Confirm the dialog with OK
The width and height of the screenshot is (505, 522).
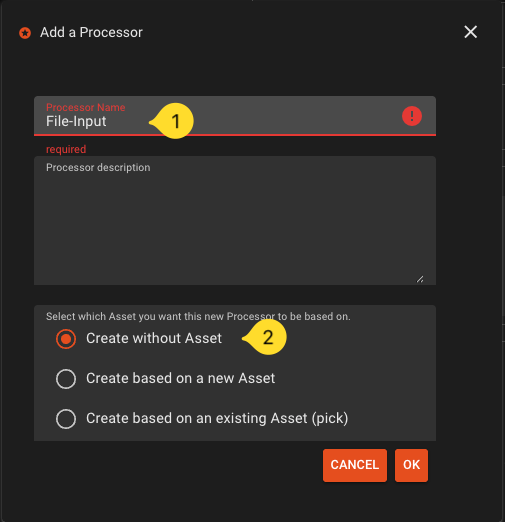click(x=411, y=465)
